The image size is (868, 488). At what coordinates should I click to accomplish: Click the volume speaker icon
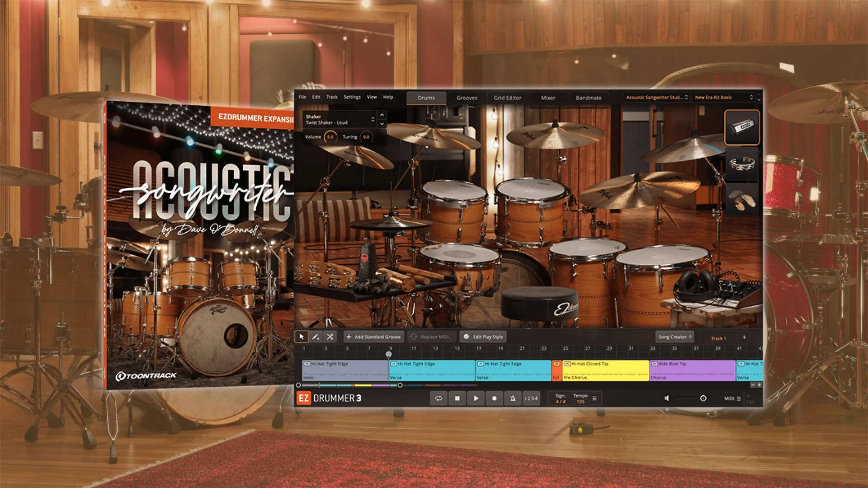coord(666,398)
